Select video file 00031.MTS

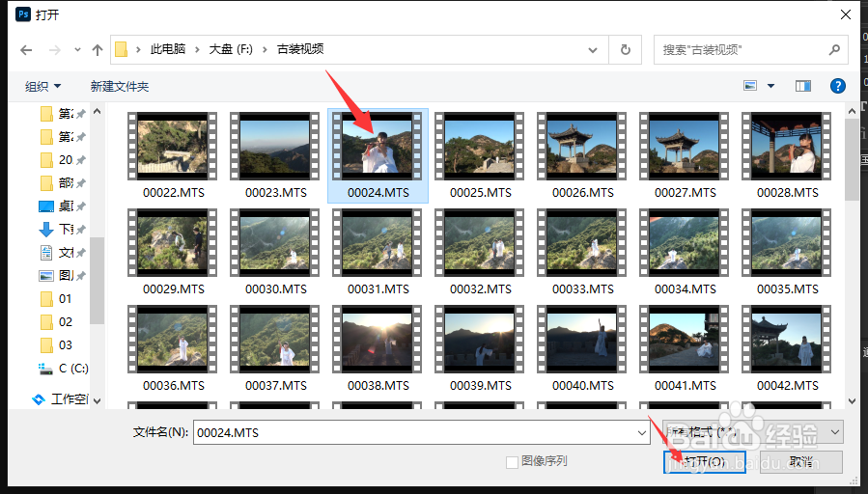tap(378, 252)
